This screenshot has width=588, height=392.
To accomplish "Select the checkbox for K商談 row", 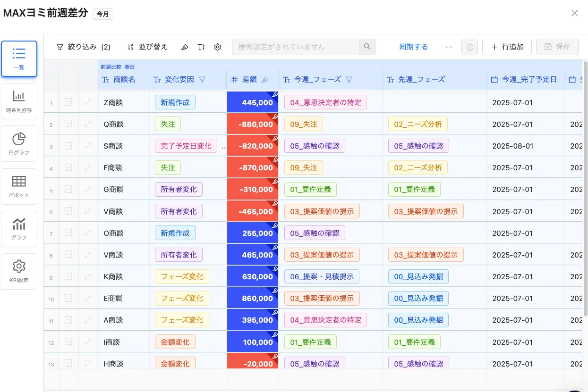I will [68, 276].
